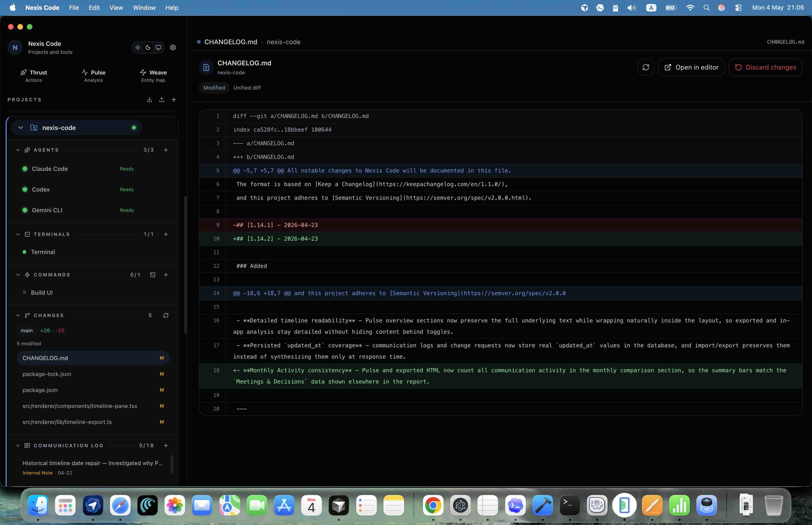Refresh the diff view
The width and height of the screenshot is (812, 525).
[646, 67]
